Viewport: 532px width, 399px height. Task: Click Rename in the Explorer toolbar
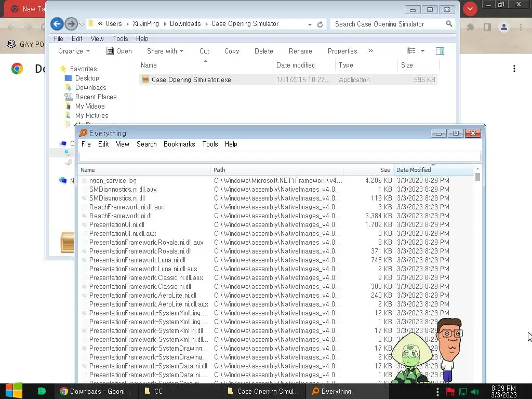[x=300, y=51]
